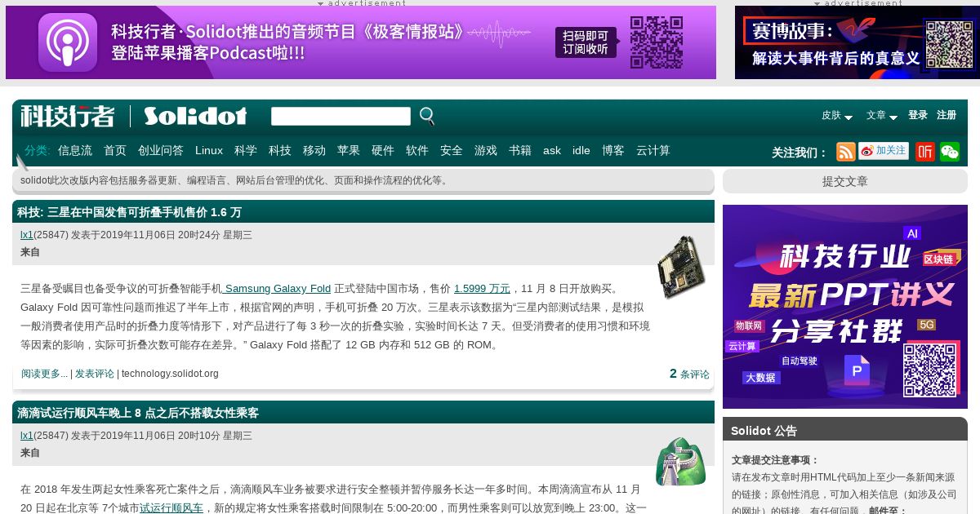Open the 安全 category
The image size is (980, 514).
(452, 150)
